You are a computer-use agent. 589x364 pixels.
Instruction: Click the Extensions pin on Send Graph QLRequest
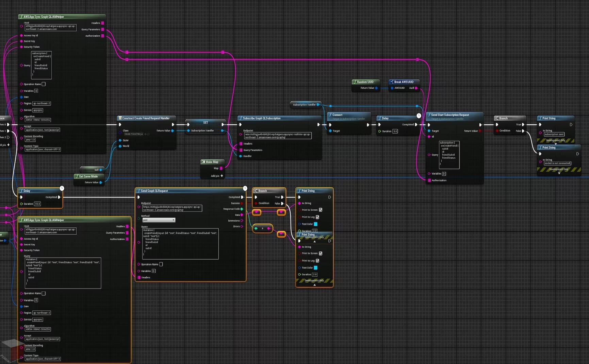click(242, 221)
